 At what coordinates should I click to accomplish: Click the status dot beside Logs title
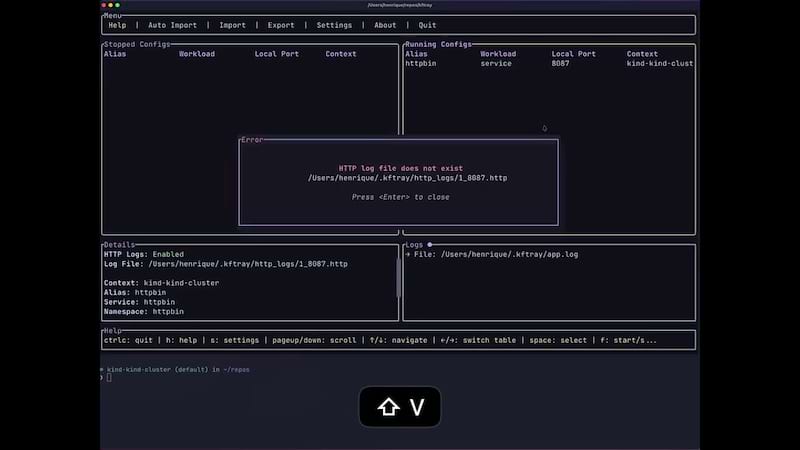(430, 244)
